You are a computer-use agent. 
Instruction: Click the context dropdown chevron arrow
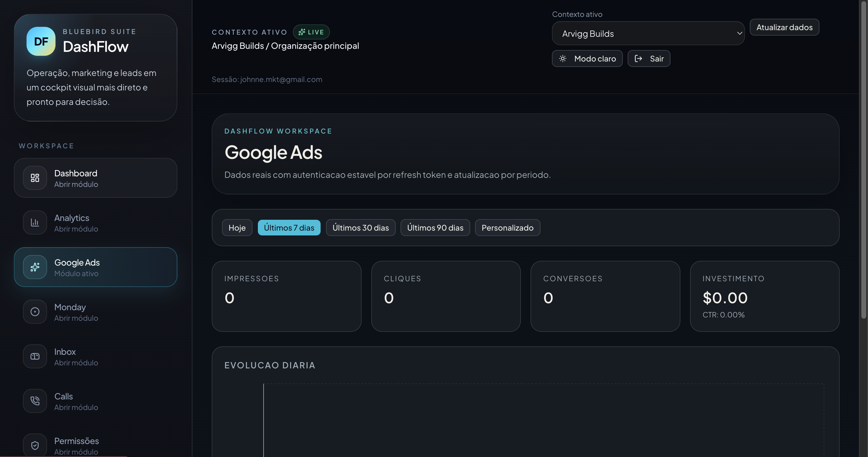tap(740, 33)
